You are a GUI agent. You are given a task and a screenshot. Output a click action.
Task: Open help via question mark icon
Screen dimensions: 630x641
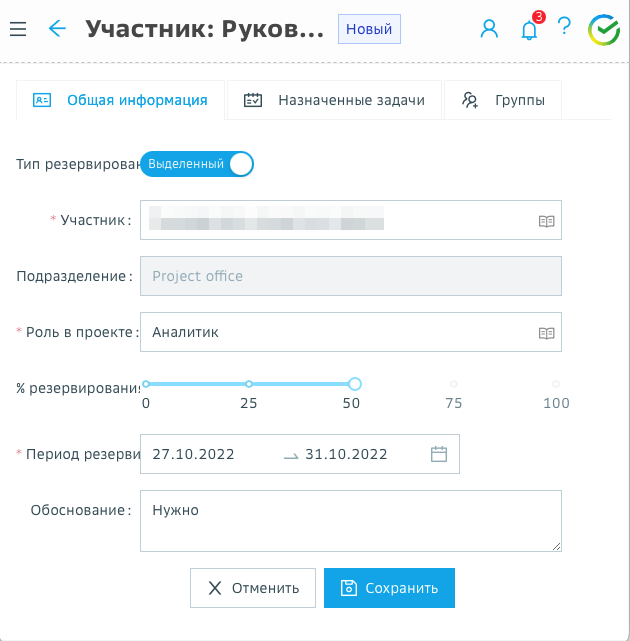(564, 29)
